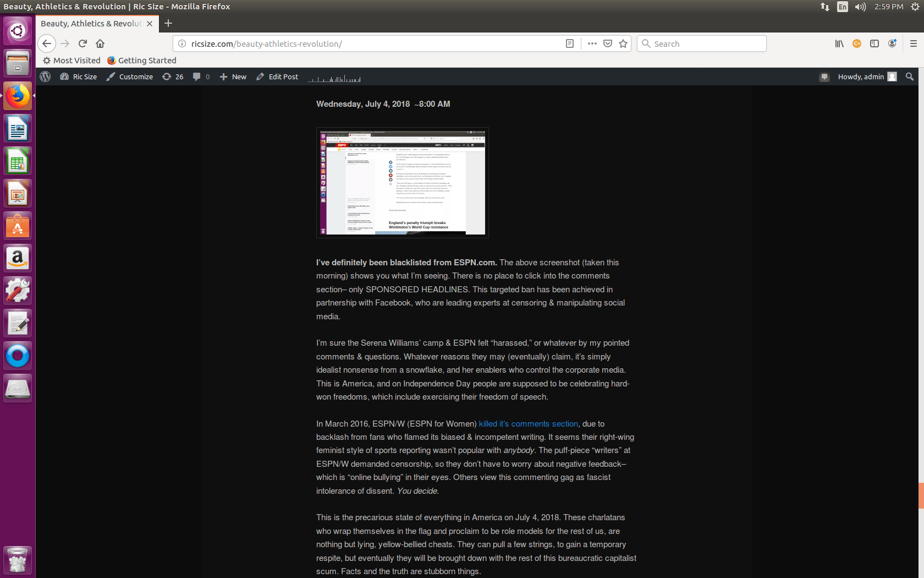Open System Settings from dock
The height and width of the screenshot is (578, 924).
click(x=18, y=291)
